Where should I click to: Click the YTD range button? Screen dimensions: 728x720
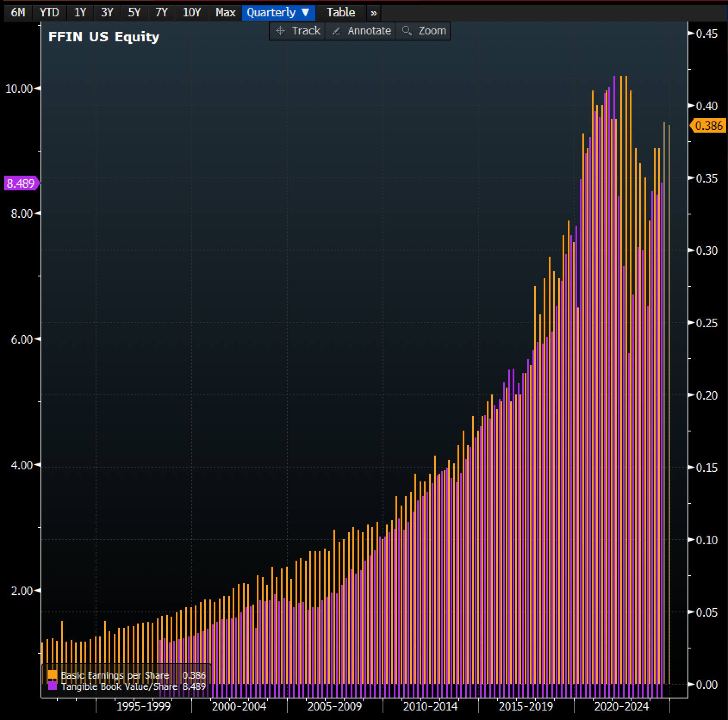tap(49, 12)
